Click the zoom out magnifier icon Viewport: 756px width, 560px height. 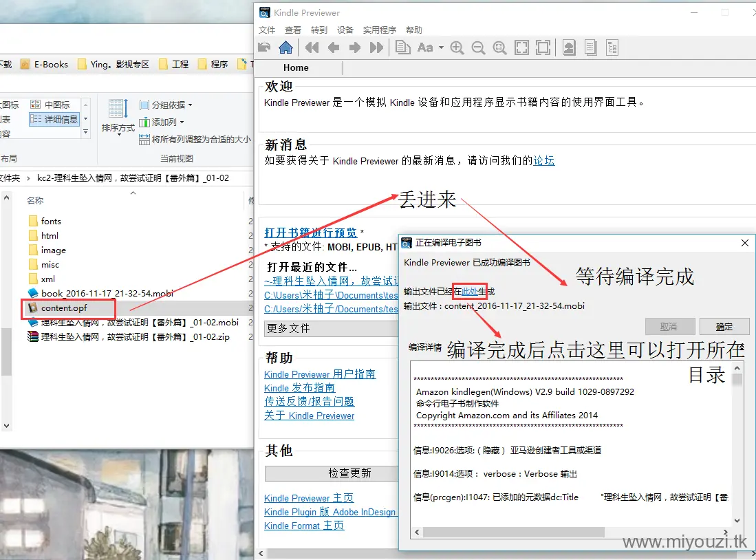pos(478,47)
